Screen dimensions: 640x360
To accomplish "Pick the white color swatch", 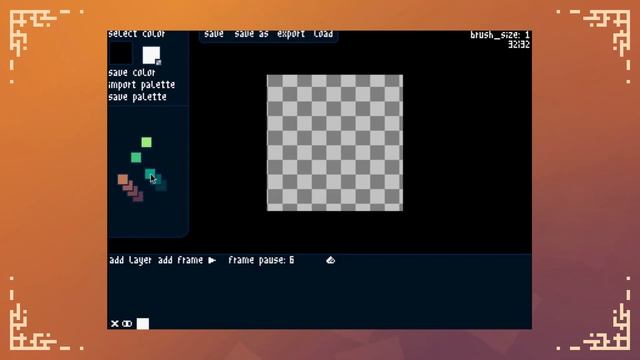I will tap(151, 55).
